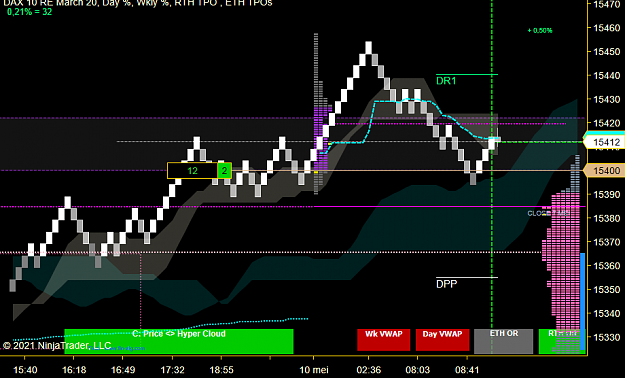Click the 18:55 time axis label
Viewport: 625px width, 378px height.
pos(221,370)
